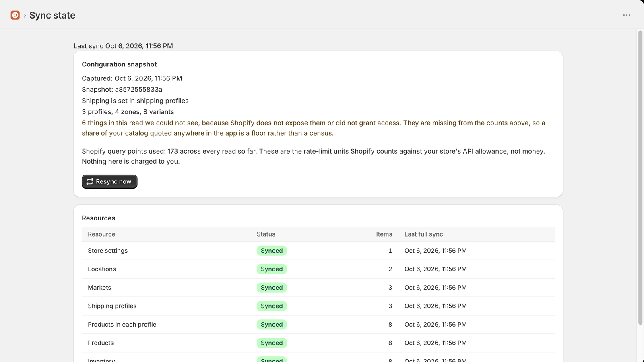Click Synced badge in the Products row

[272, 343]
